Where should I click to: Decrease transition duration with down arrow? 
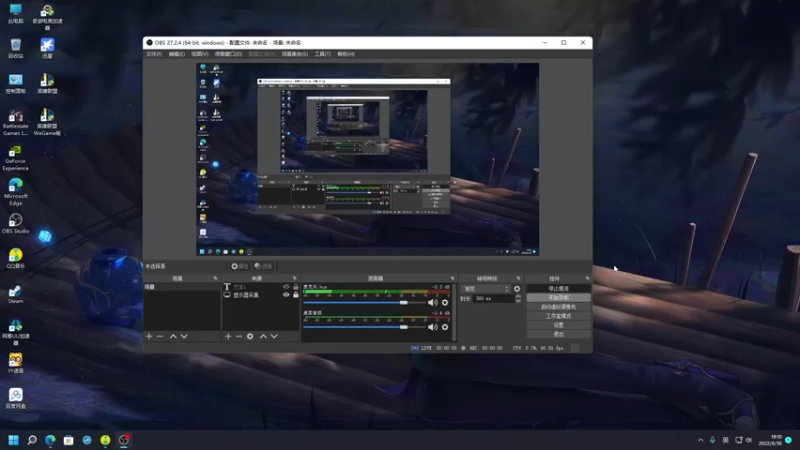tap(518, 301)
